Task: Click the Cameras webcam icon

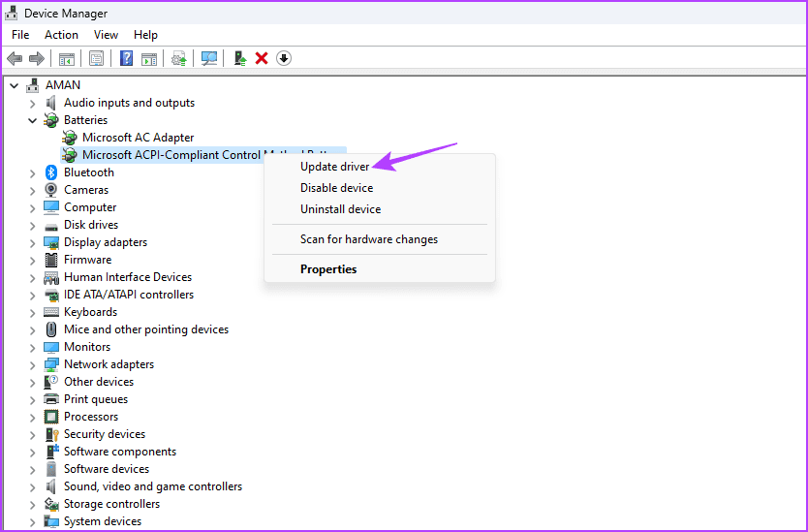Action: [x=51, y=190]
